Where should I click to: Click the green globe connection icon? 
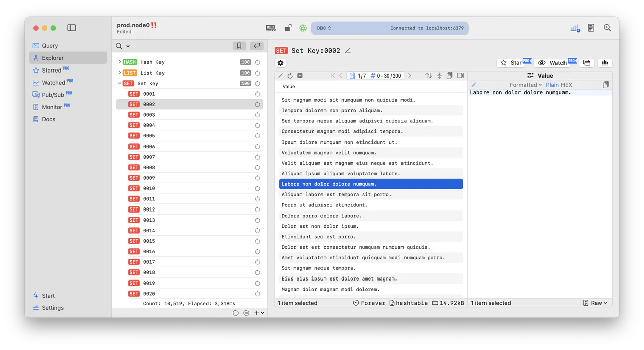[x=302, y=28]
